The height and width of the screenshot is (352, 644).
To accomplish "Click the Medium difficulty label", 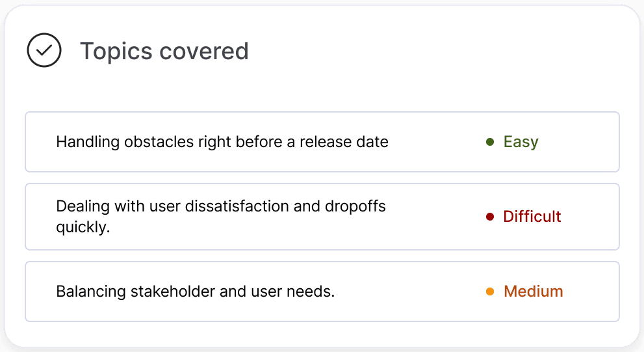I will [533, 291].
